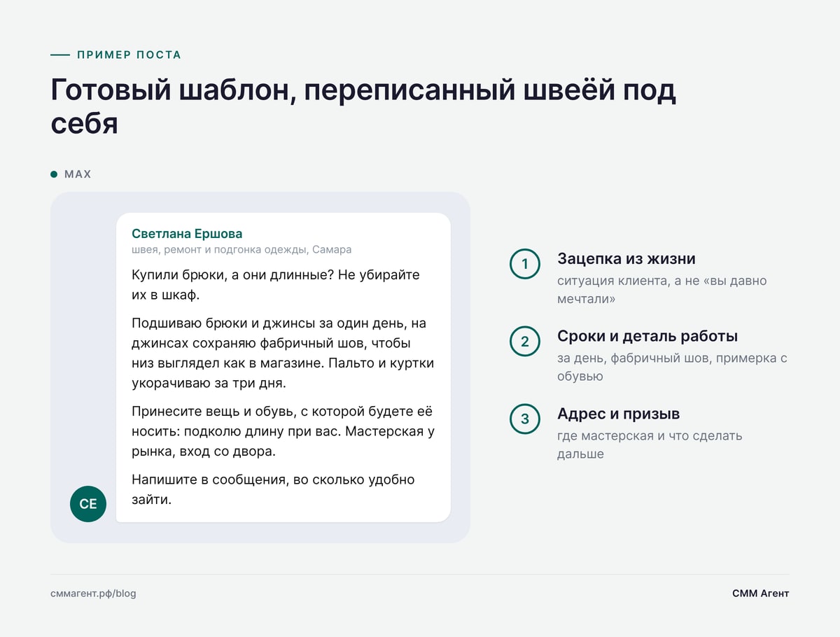Click the paragraph starting 'Купили брюки, а они длинные?'
This screenshot has height=637, width=840.
coord(276,285)
